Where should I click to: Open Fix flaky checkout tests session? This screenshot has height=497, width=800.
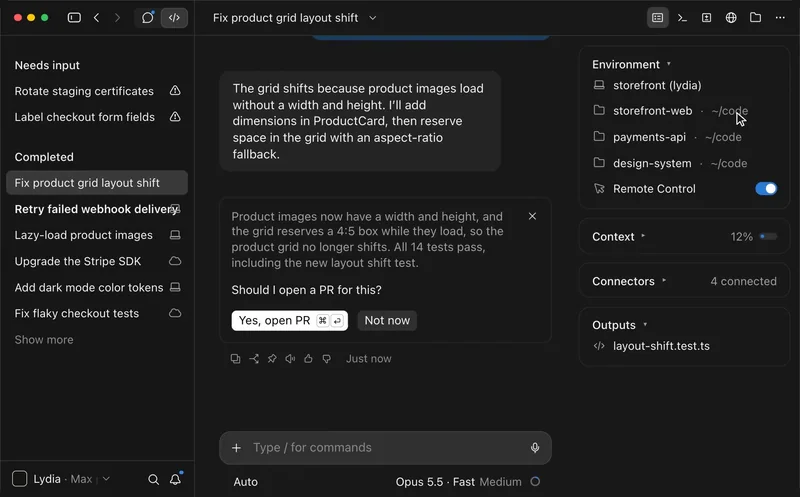pos(97,314)
